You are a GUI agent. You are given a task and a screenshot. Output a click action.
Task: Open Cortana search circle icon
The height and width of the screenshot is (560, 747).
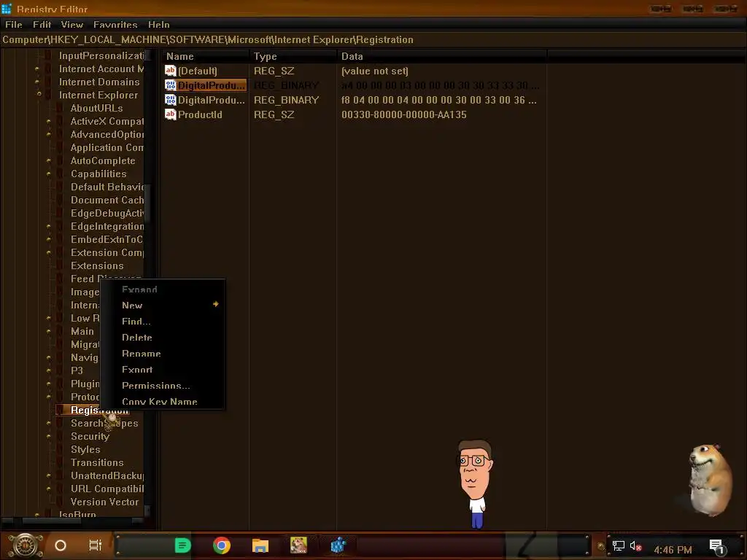(x=61, y=545)
